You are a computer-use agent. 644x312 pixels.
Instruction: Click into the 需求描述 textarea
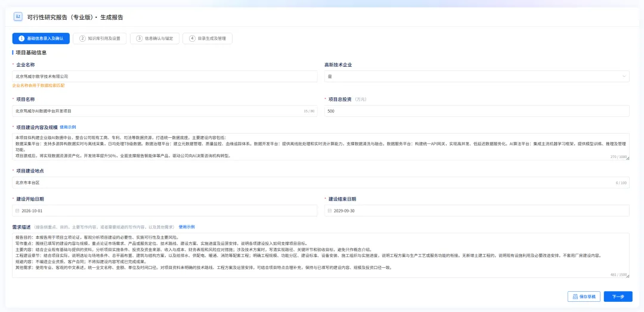(321, 255)
